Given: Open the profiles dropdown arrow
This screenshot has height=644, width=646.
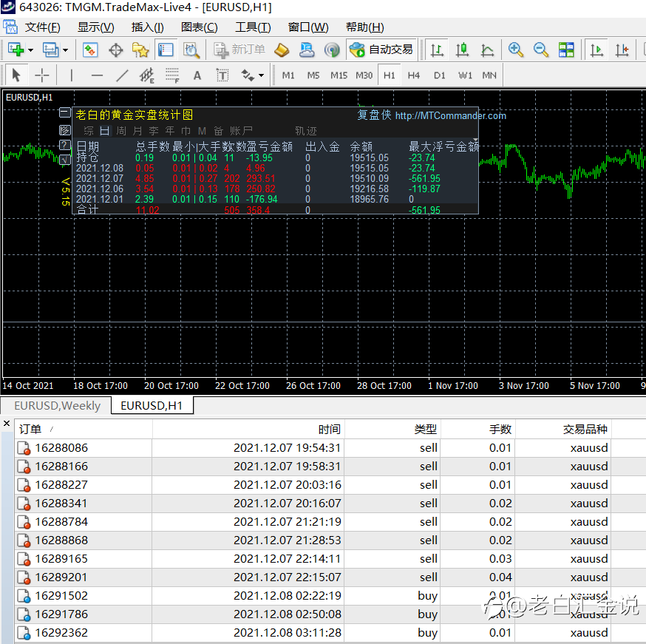Looking at the screenshot, I should click(x=65, y=50).
